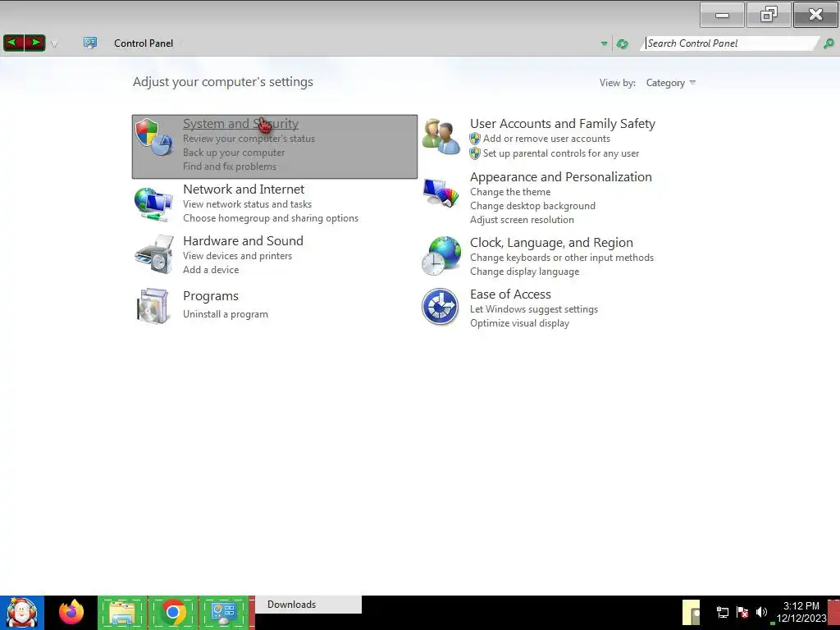840x630 pixels.
Task: Open User Accounts and Family Safety heading
Action: point(563,124)
